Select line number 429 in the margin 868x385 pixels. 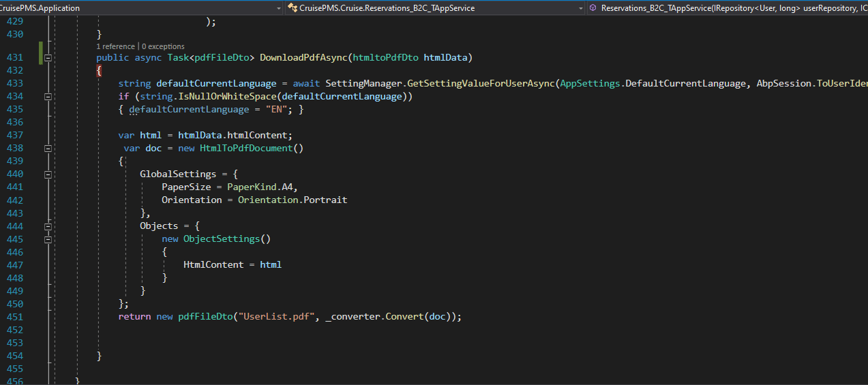coord(14,21)
